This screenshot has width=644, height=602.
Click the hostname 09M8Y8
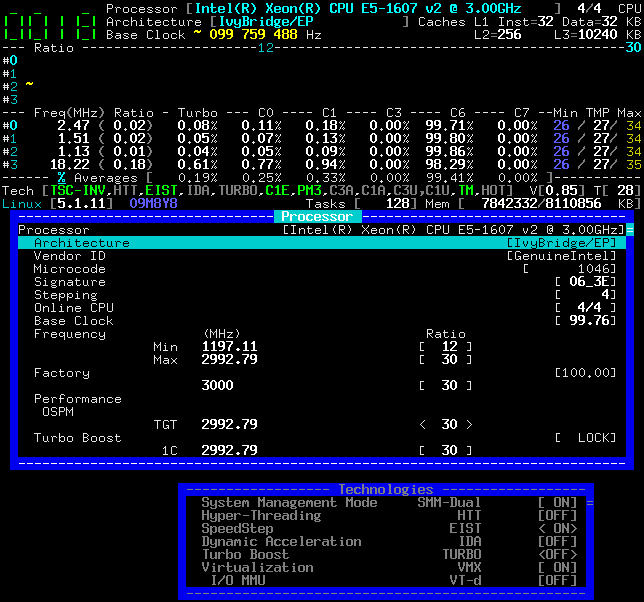[x=154, y=204]
